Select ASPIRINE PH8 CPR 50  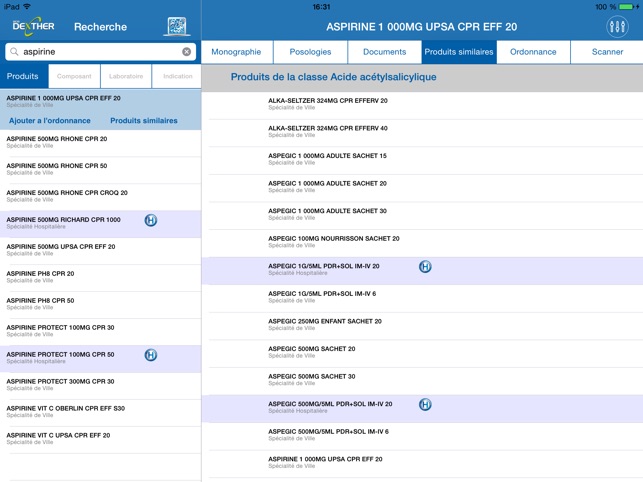[100, 305]
